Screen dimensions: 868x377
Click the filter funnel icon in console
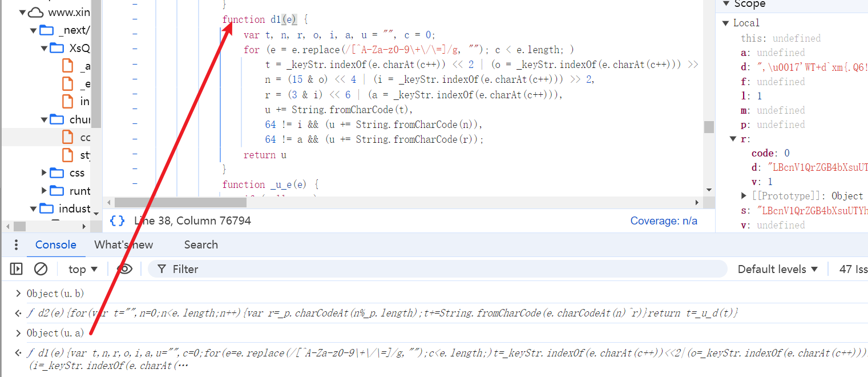click(162, 269)
